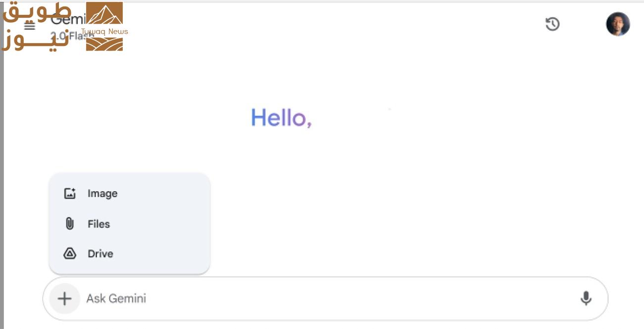Click the paperclip icon beside Files
644x329 pixels.
[x=70, y=224]
